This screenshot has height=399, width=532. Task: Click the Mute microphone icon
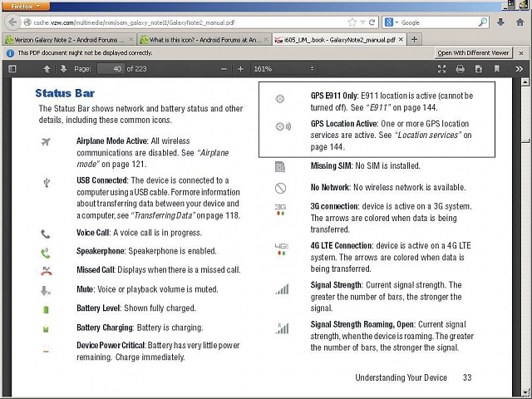[x=46, y=290]
